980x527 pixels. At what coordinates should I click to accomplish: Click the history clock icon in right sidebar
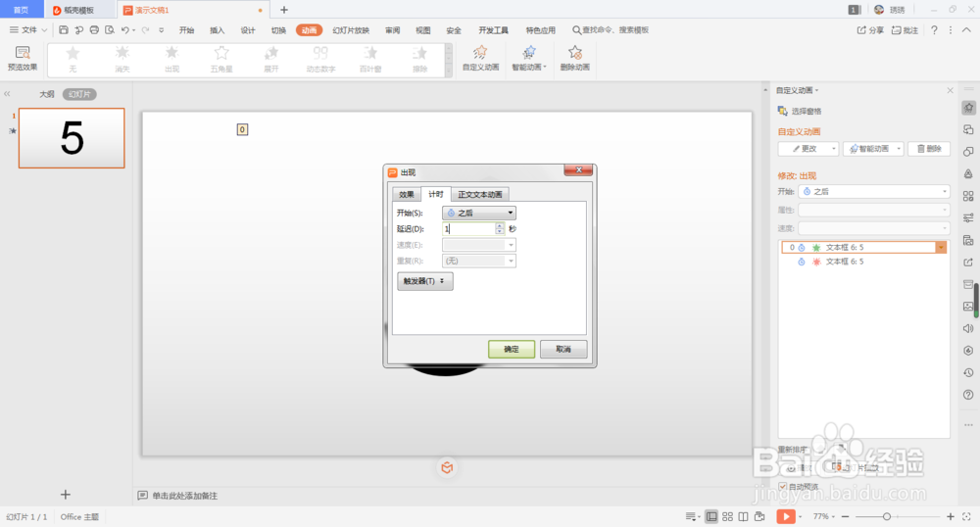point(968,373)
